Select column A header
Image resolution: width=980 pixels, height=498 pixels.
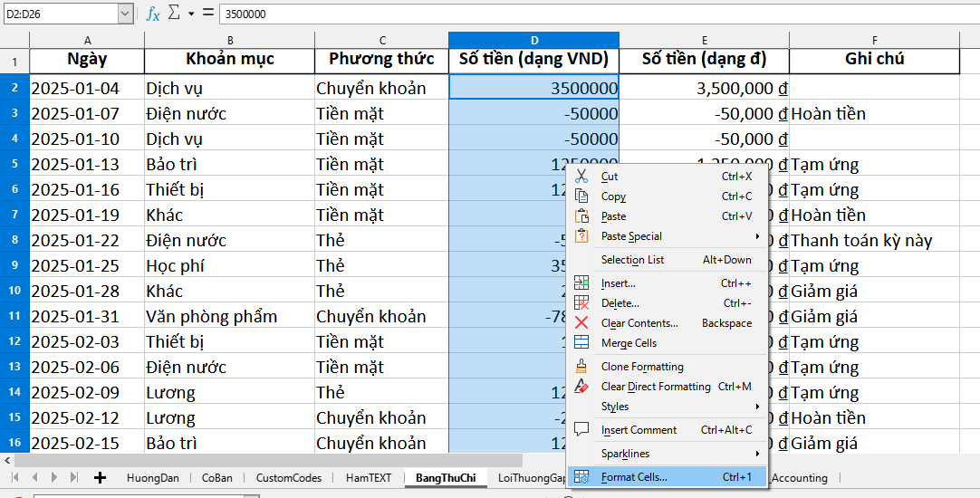[x=87, y=40]
